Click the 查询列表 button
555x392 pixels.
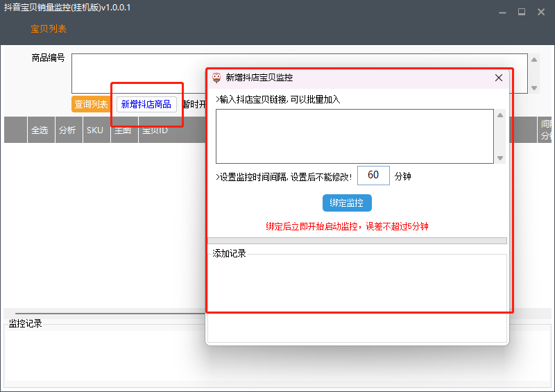(x=91, y=104)
